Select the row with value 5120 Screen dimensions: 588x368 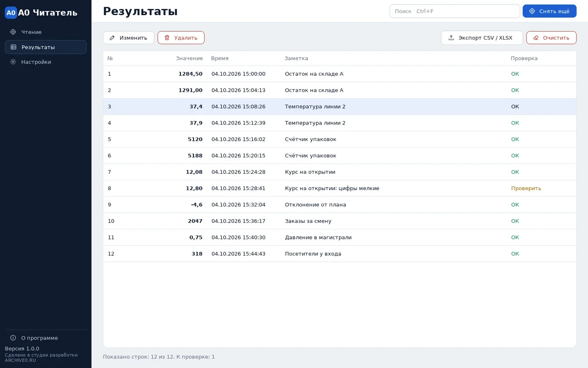339,139
